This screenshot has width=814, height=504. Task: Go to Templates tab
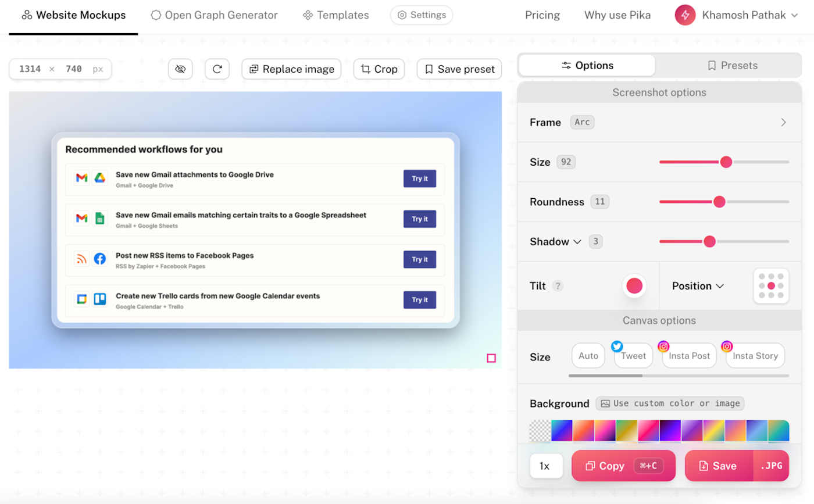pos(336,15)
